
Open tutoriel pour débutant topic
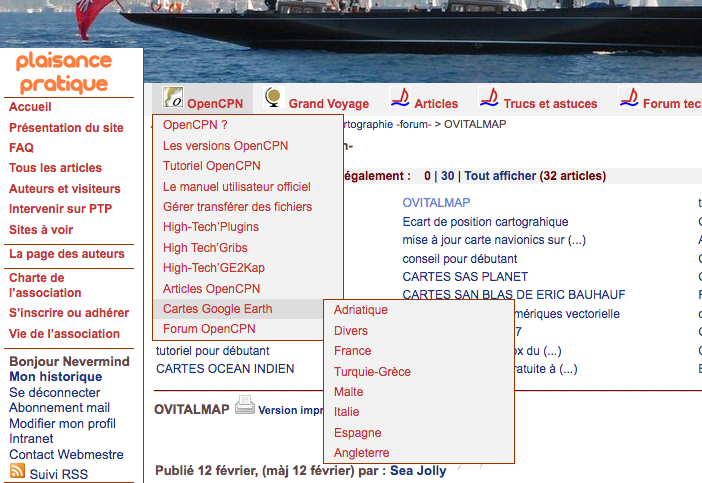click(x=213, y=351)
